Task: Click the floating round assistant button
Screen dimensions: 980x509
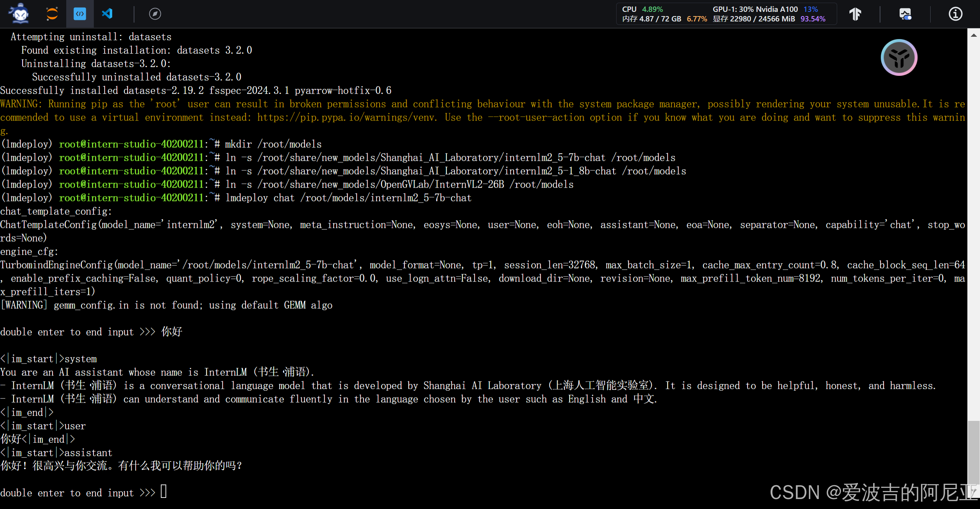Action: (x=898, y=57)
